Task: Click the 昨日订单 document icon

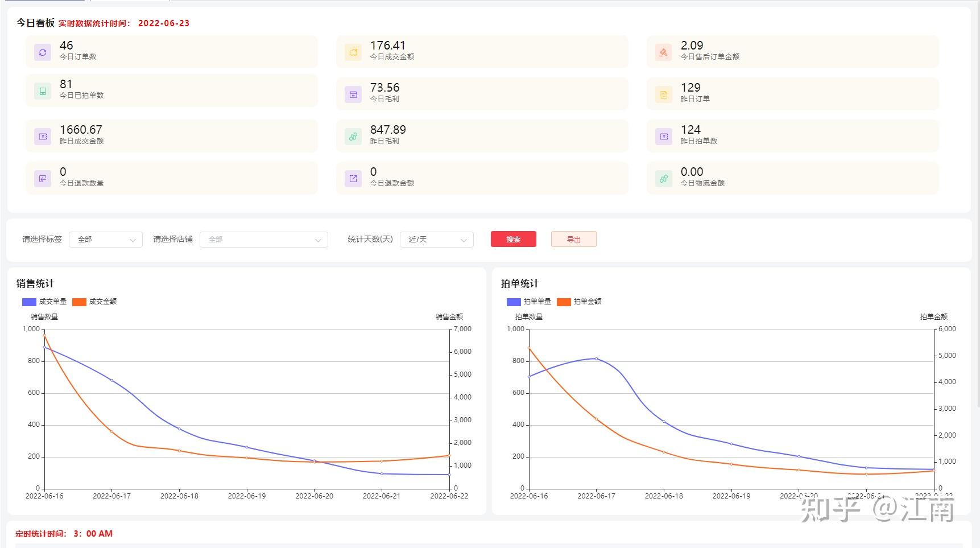Action: (x=664, y=94)
